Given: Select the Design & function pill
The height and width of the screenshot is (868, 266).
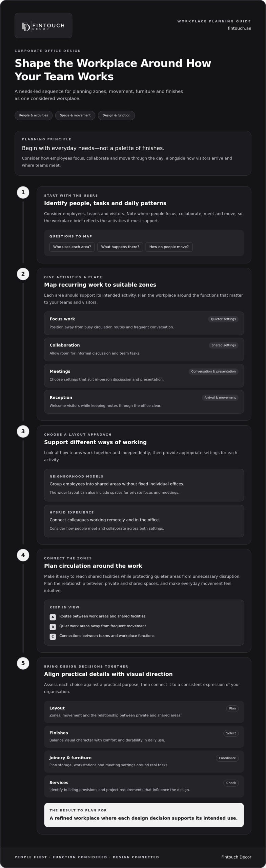Looking at the screenshot, I should coord(116,115).
